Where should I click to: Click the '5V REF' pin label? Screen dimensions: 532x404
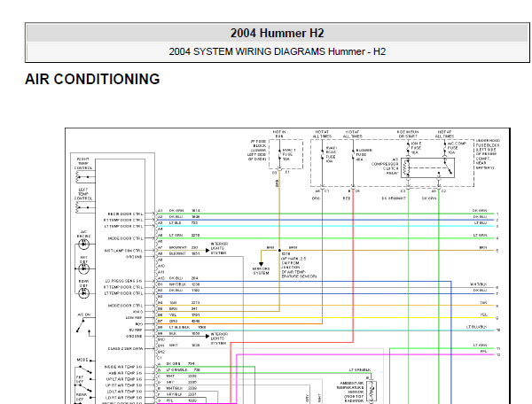pyautogui.click(x=136, y=330)
